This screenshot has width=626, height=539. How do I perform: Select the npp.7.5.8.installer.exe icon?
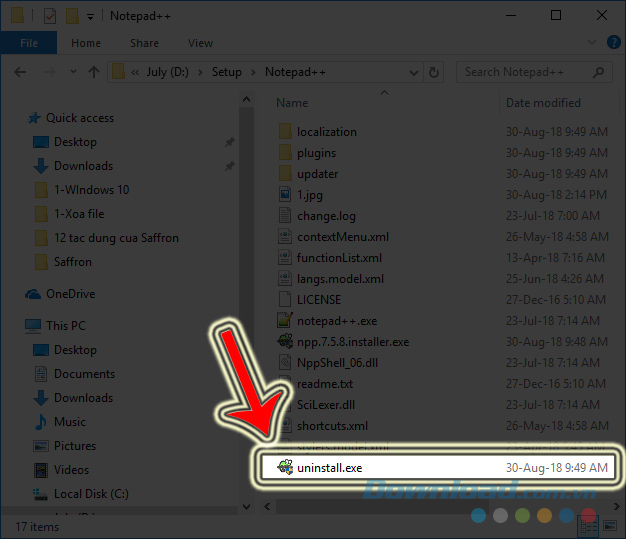click(285, 341)
